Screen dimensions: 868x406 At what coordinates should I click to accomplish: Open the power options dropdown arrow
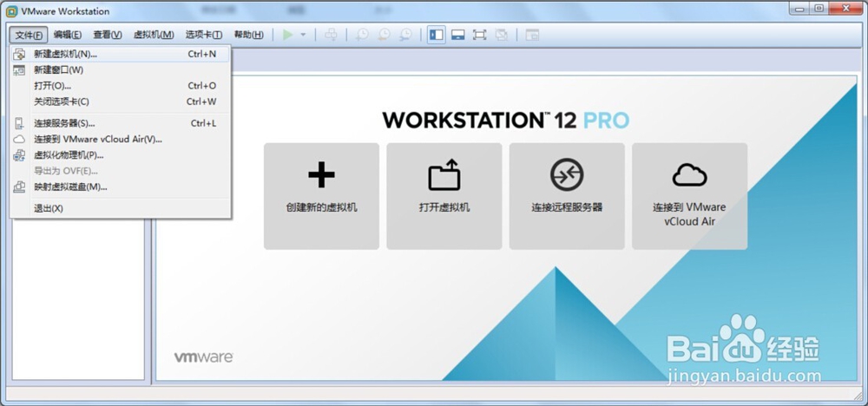pos(303,35)
